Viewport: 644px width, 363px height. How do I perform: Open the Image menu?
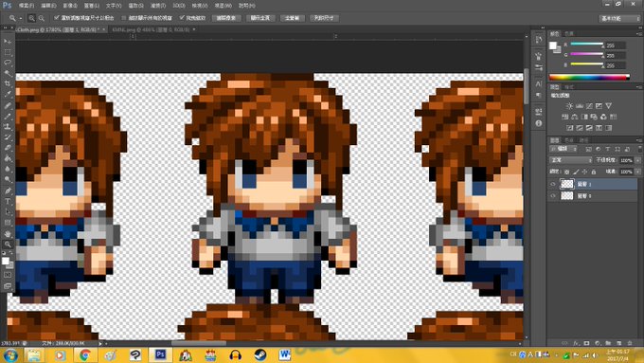(70, 6)
